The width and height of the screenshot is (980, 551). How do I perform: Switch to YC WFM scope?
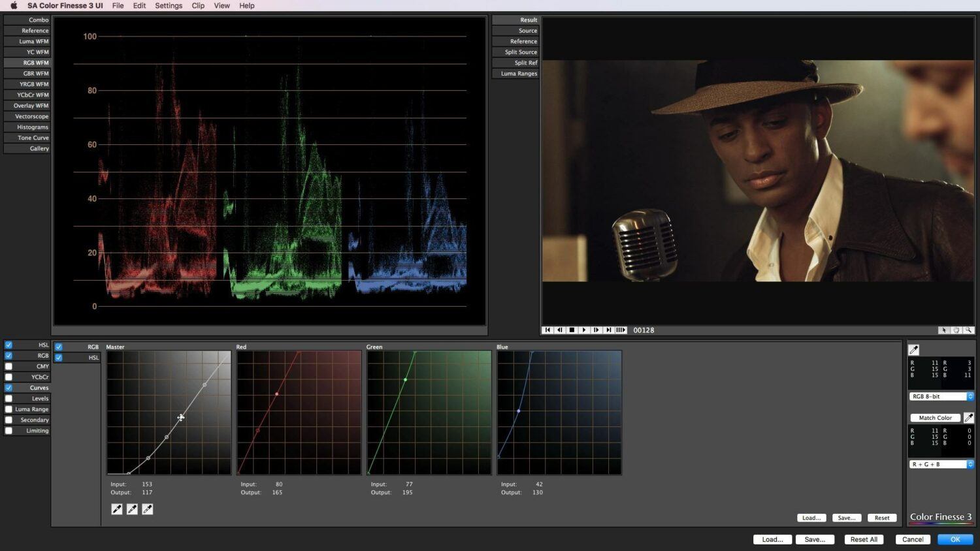[x=27, y=52]
